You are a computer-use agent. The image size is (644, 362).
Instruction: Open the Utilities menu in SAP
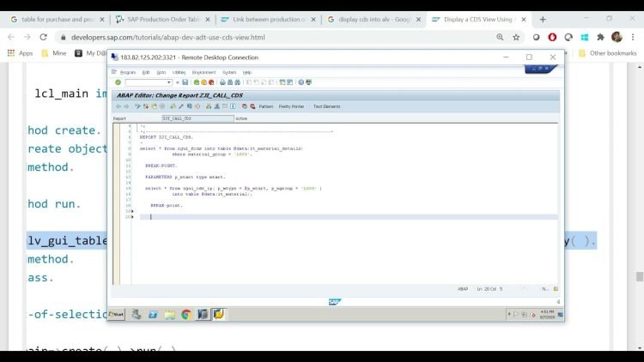pyautogui.click(x=179, y=72)
